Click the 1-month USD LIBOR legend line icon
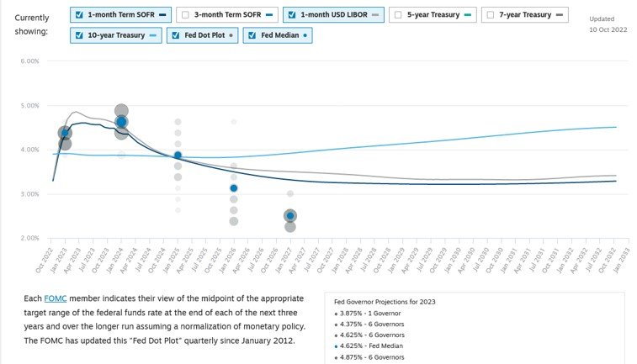This screenshot has width=637, height=364. click(375, 15)
